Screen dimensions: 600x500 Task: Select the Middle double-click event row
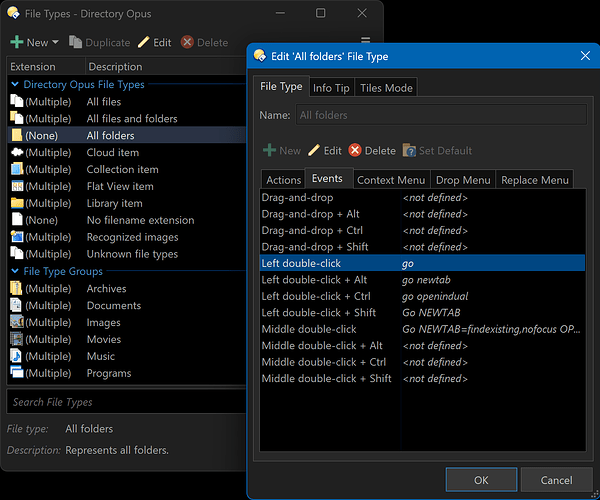[422, 329]
